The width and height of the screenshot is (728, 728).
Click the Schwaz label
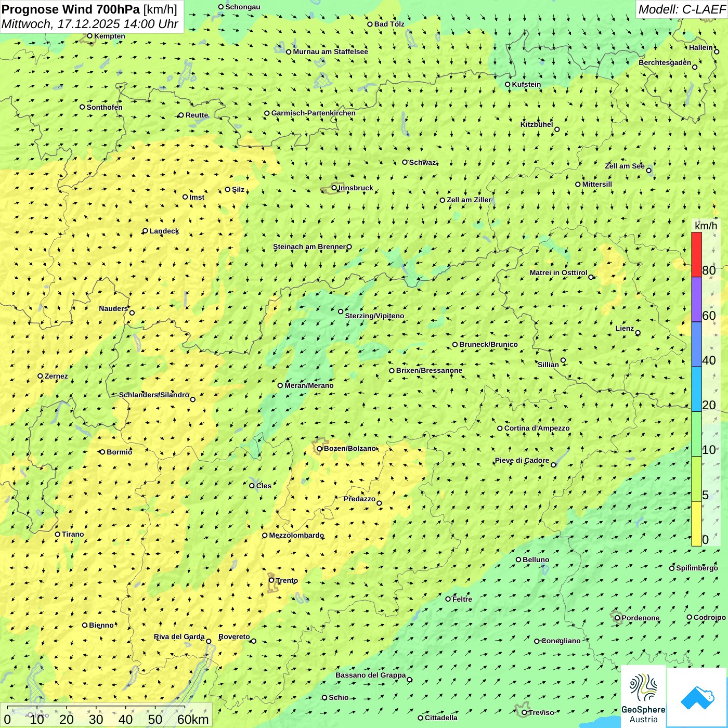point(423,162)
